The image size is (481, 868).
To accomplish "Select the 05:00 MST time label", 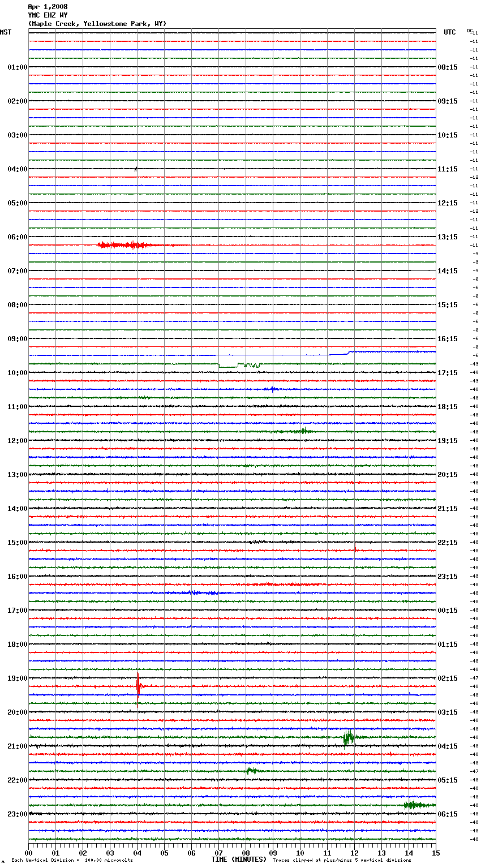I will coord(18,203).
